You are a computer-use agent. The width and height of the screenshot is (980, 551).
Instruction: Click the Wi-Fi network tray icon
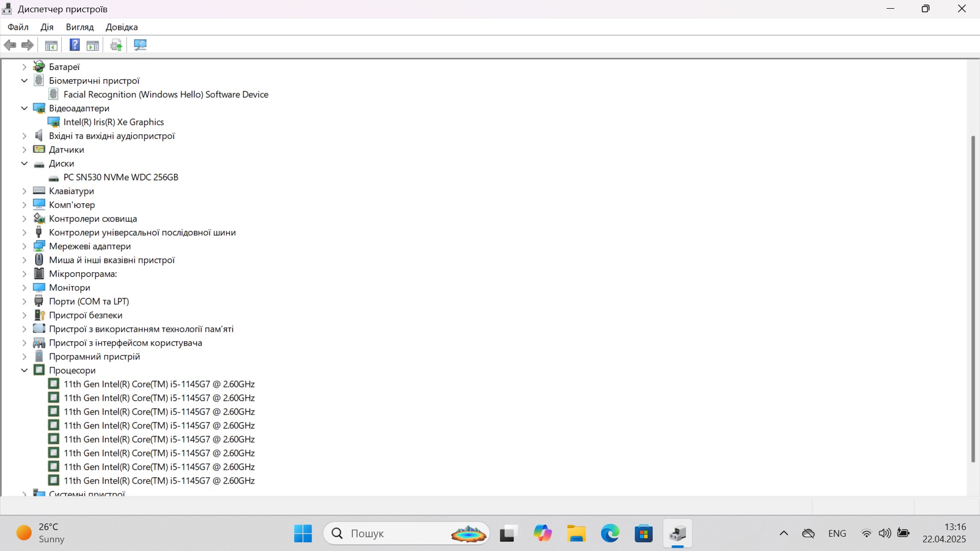pos(867,534)
